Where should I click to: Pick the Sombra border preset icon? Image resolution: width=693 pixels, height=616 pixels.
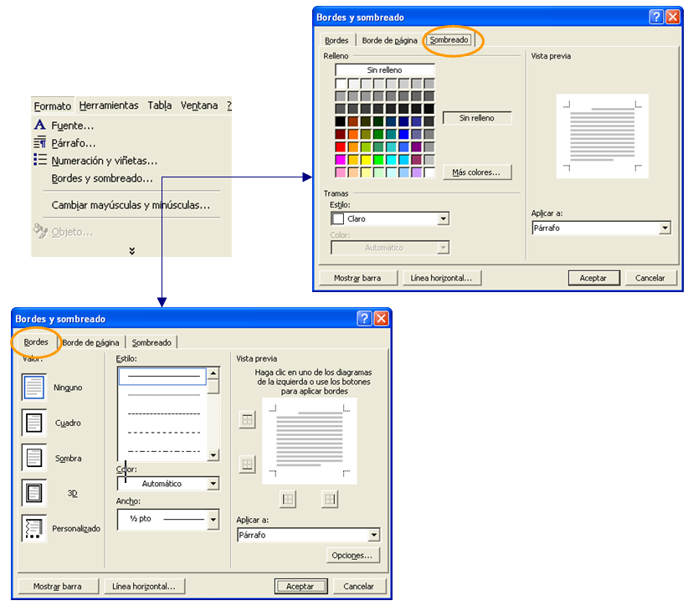coord(33,458)
